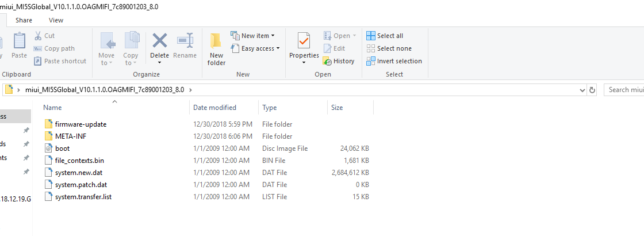644x236 pixels.
Task: Click the Disc Image File type cell
Action: pyautogui.click(x=285, y=149)
